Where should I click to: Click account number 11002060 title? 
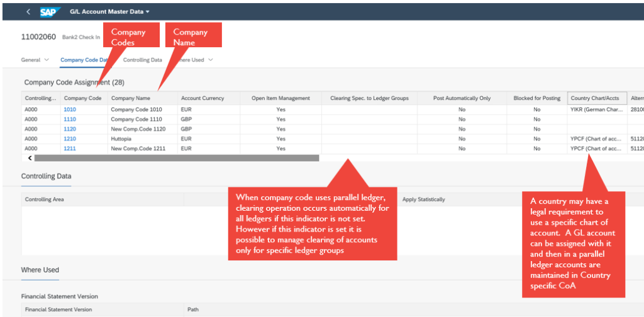pos(38,36)
